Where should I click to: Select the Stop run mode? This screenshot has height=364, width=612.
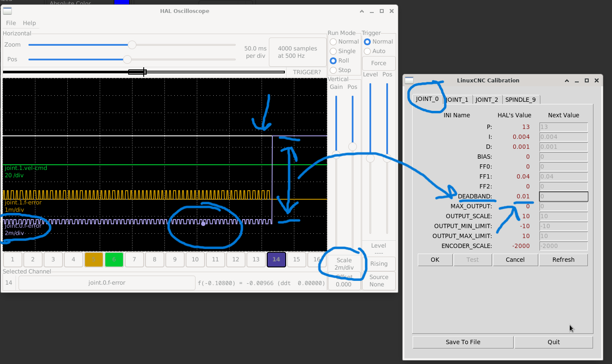click(x=333, y=70)
